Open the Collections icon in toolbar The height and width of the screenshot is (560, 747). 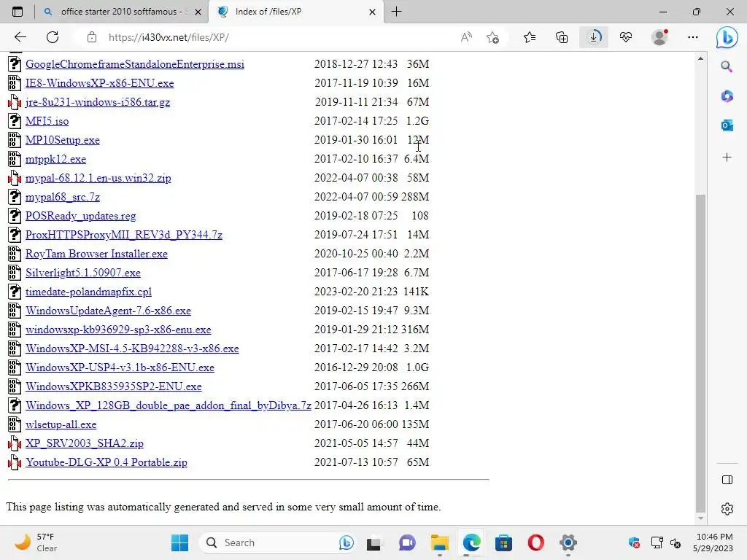pos(562,37)
